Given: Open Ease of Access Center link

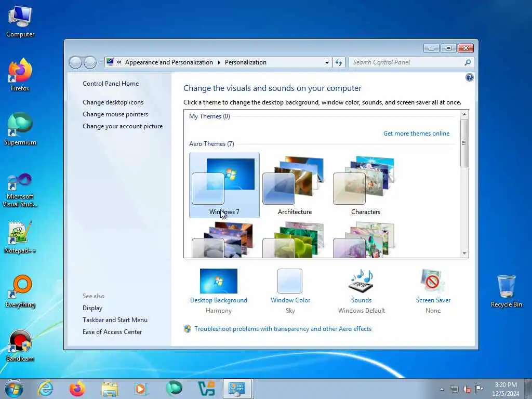Looking at the screenshot, I should [112, 332].
